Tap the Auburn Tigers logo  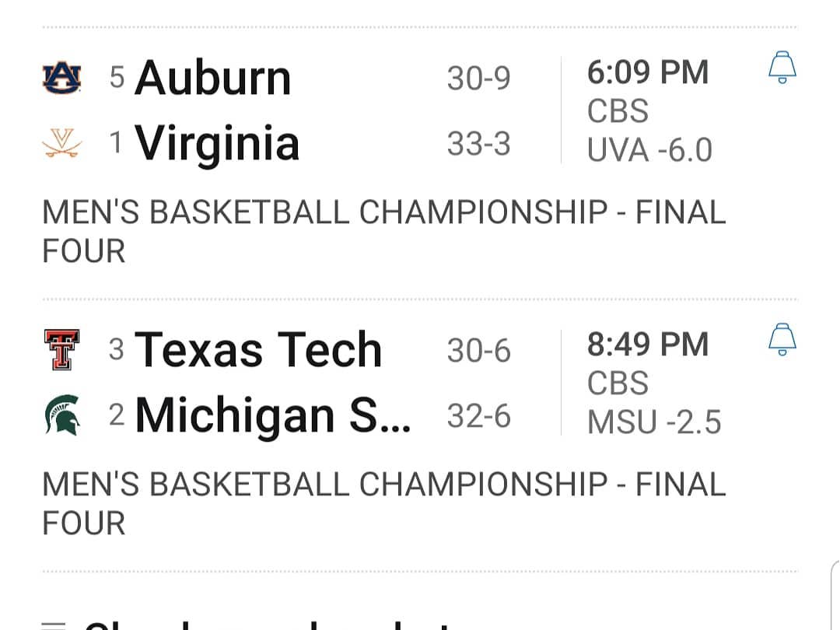(61, 79)
